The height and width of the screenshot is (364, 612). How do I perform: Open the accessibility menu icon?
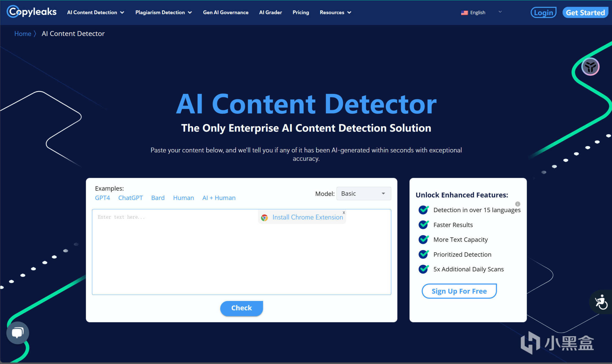(601, 302)
